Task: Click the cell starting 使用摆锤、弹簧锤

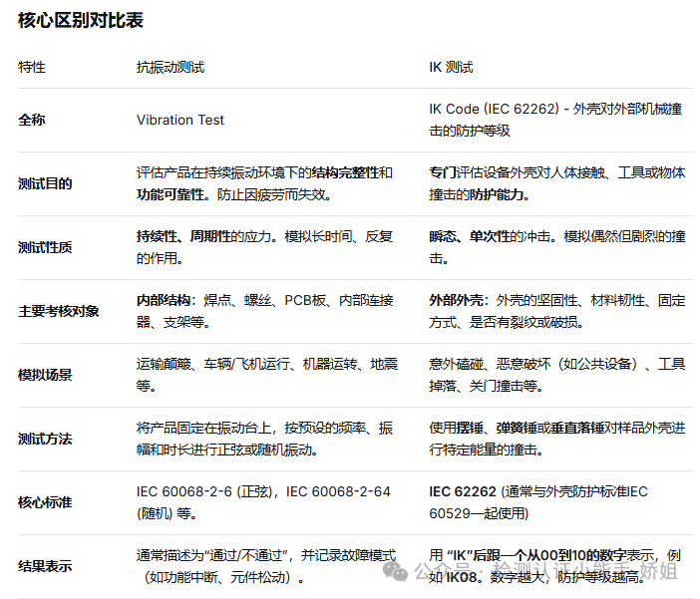Action: click(x=557, y=440)
